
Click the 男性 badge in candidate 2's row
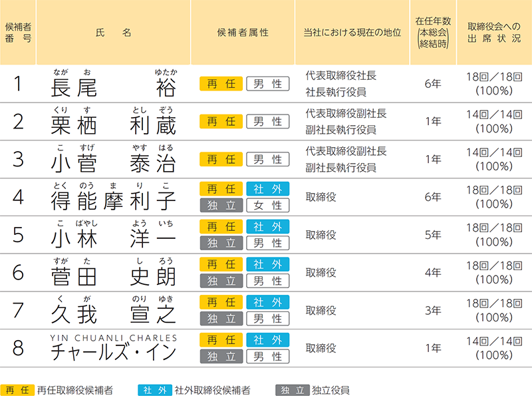click(268, 122)
